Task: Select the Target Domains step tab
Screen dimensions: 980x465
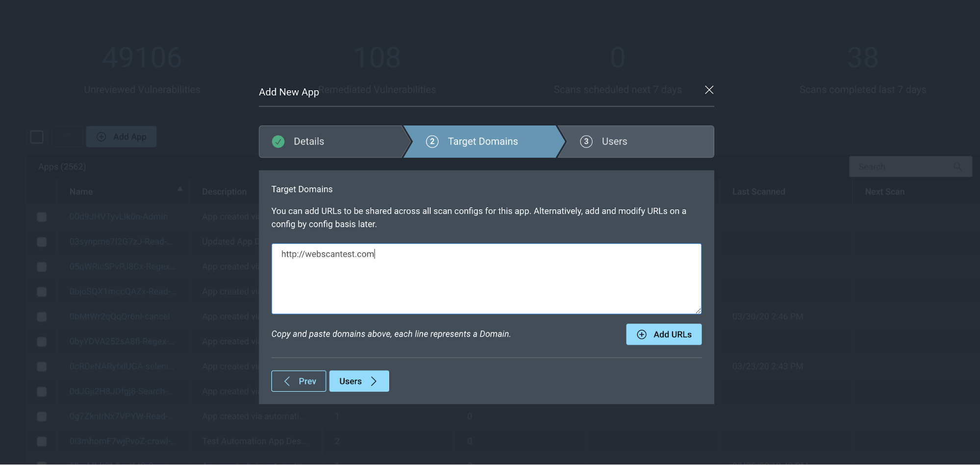Action: tap(482, 142)
